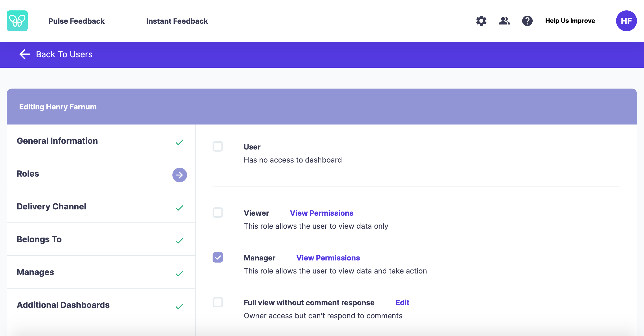644x336 pixels.
Task: Tick Full view without comment response checkbox
Action: [218, 302]
